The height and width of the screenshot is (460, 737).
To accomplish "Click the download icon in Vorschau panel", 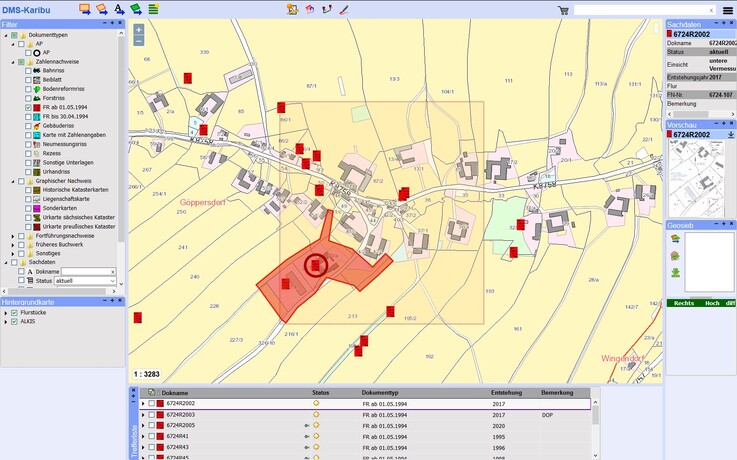I will click(730, 133).
